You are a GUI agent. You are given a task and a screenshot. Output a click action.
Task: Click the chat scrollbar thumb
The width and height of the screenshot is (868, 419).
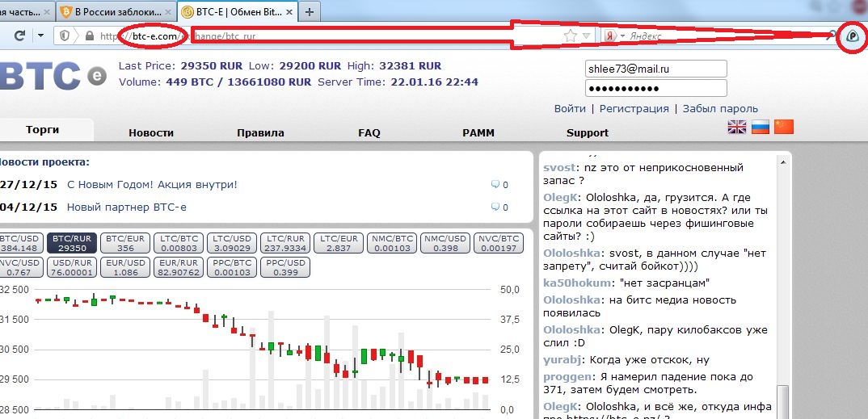coord(783,402)
